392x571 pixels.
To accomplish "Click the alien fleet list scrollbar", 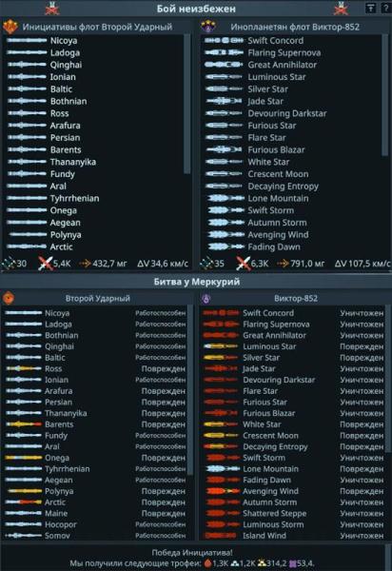I will pyautogui.click(x=384, y=95).
